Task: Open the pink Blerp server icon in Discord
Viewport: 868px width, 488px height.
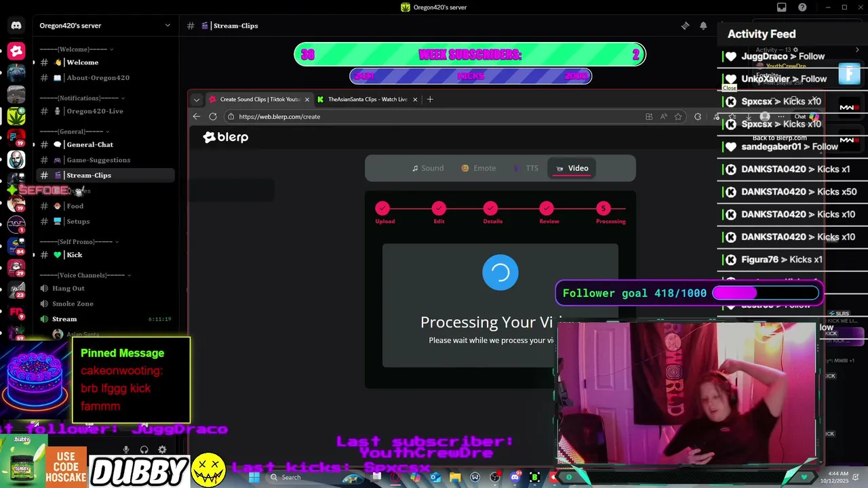Action: [16, 51]
